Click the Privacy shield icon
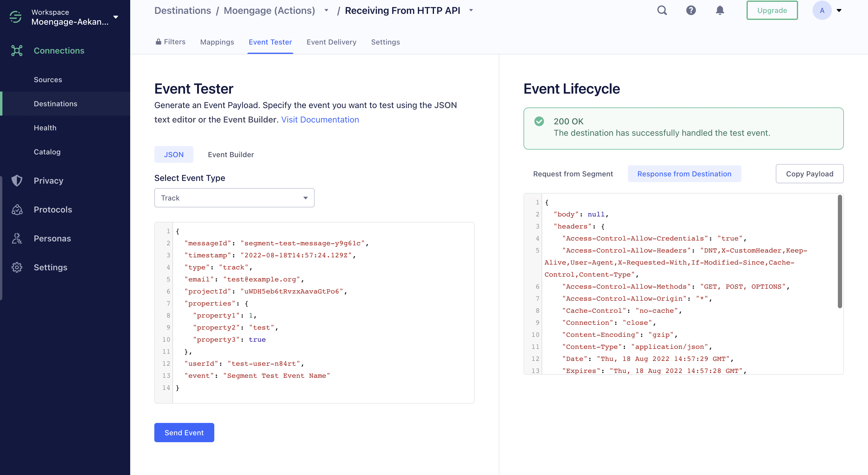This screenshot has width=868, height=475. pyautogui.click(x=17, y=180)
